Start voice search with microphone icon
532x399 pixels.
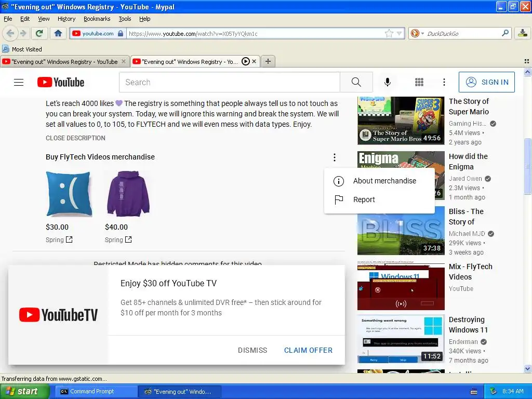click(x=388, y=82)
